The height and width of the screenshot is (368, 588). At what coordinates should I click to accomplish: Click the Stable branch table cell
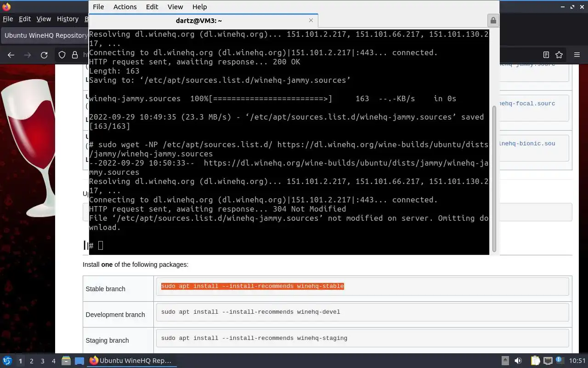click(118, 288)
